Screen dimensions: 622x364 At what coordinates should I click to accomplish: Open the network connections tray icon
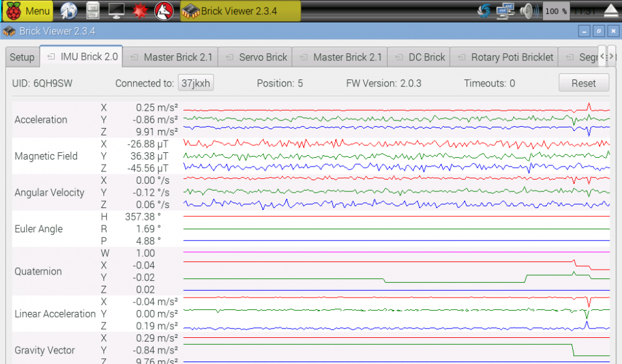[x=506, y=11]
